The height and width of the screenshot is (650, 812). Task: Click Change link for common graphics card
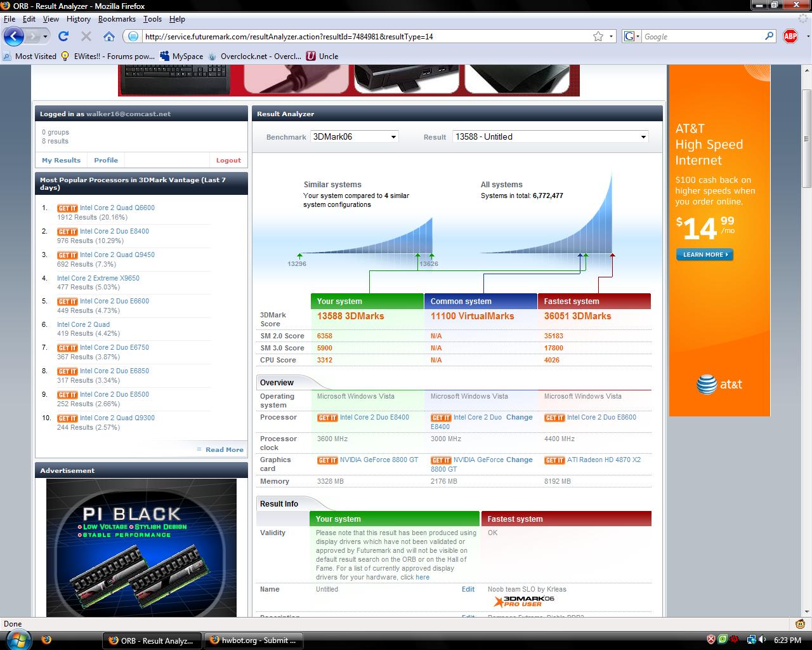(520, 460)
